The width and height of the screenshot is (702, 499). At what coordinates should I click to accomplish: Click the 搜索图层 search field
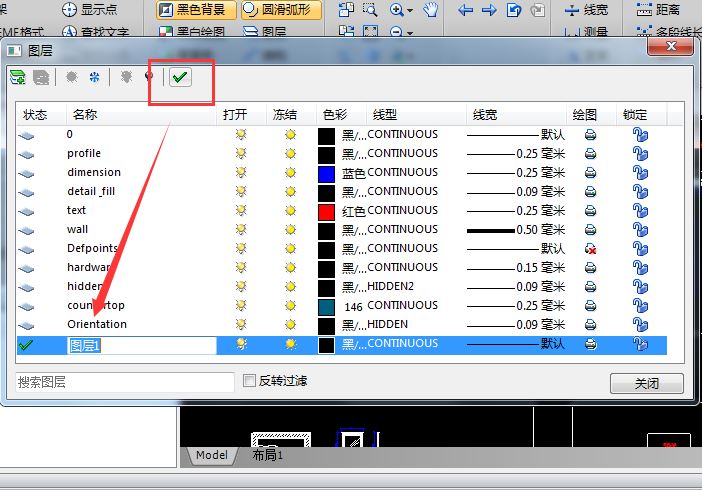(125, 382)
